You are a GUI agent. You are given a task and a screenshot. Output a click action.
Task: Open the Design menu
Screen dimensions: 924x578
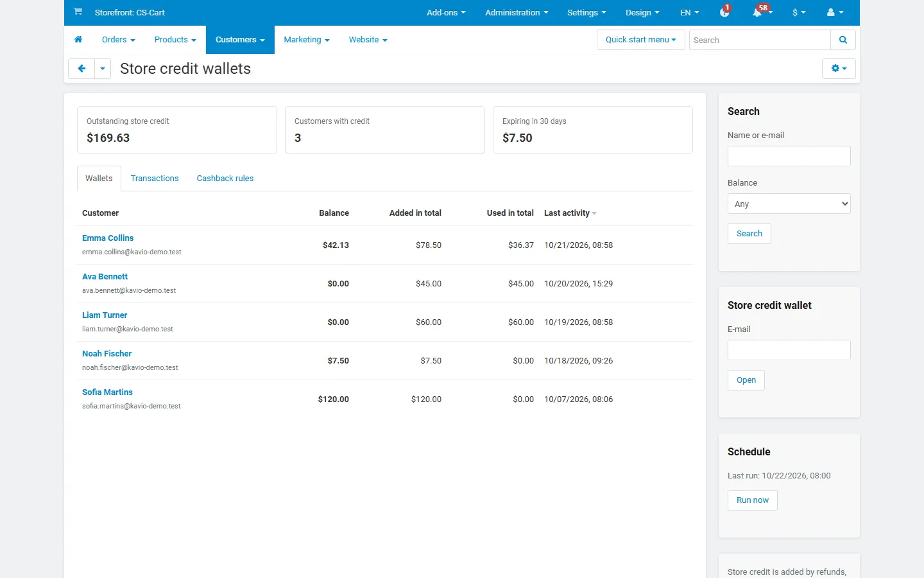[642, 12]
